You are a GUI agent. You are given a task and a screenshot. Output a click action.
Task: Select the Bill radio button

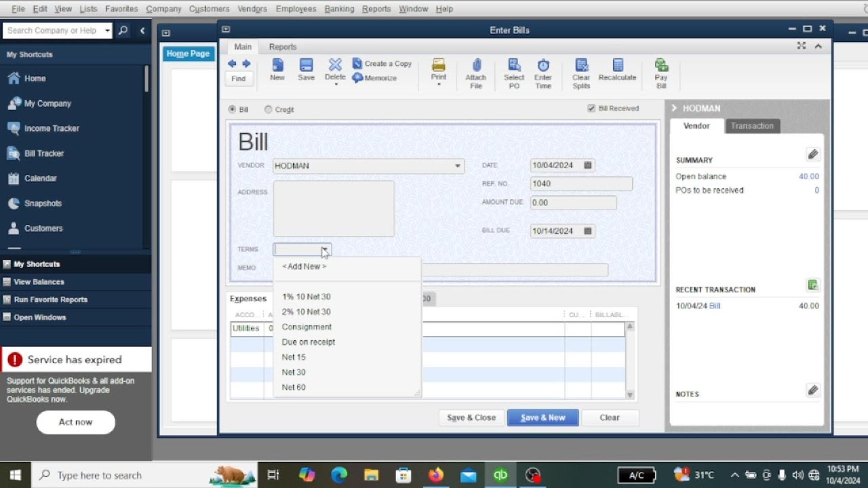pyautogui.click(x=233, y=109)
